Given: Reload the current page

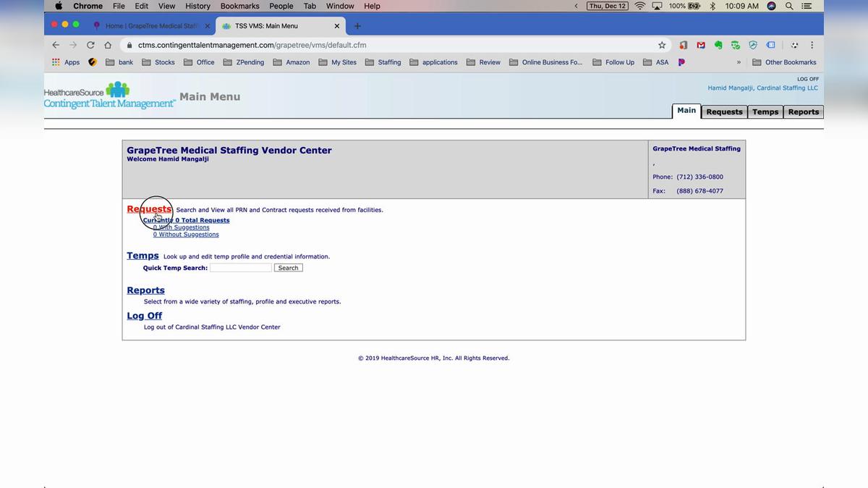Looking at the screenshot, I should coord(90,45).
